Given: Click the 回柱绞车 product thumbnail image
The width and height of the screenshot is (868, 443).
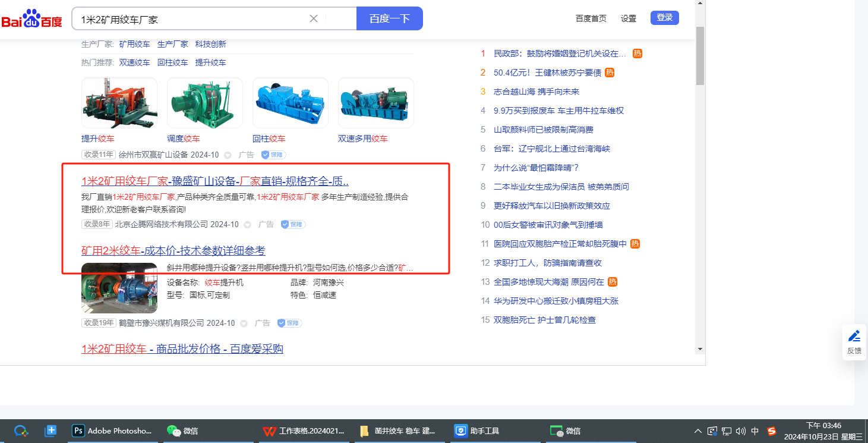Looking at the screenshot, I should [x=290, y=102].
